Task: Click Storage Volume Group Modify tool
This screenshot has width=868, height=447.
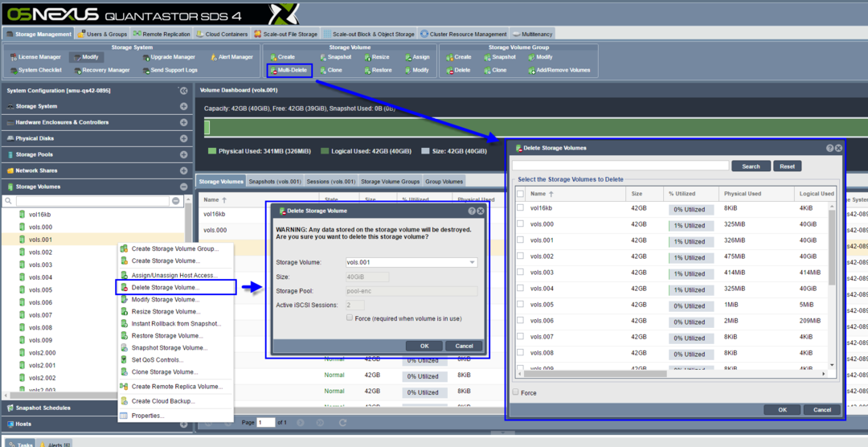Action: coord(539,57)
